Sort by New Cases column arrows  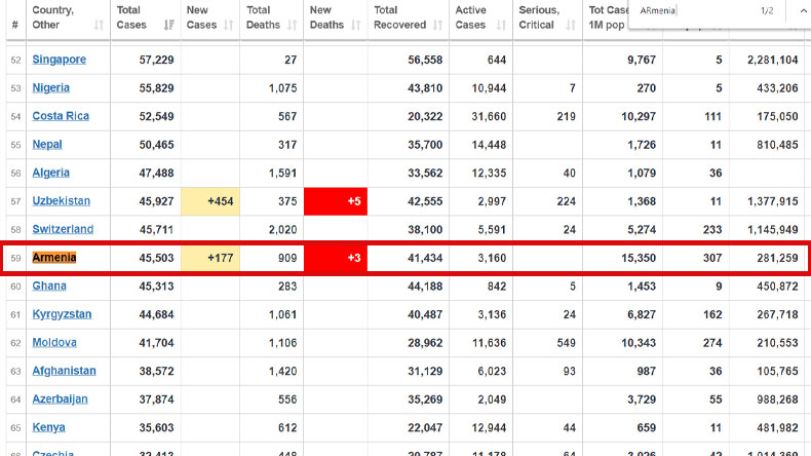coord(228,25)
